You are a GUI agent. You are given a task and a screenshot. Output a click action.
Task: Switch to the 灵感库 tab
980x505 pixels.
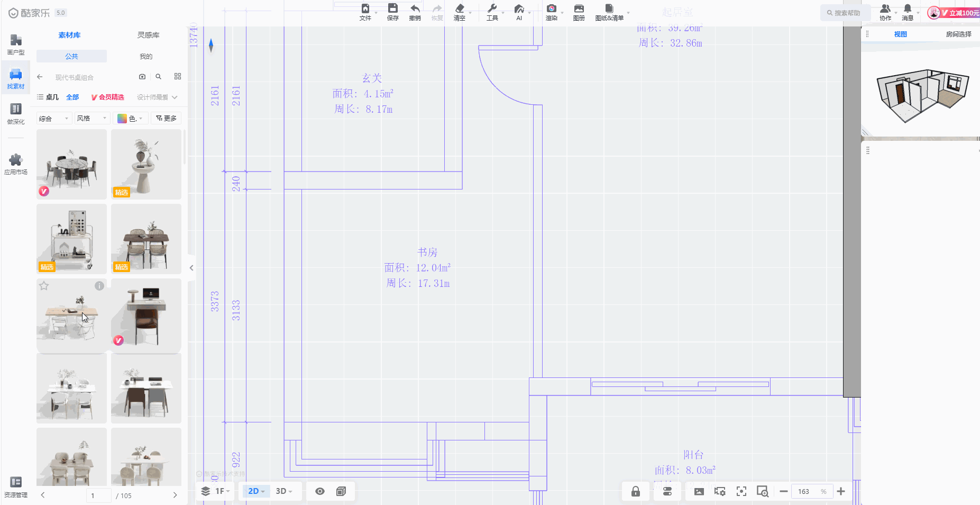pyautogui.click(x=148, y=35)
